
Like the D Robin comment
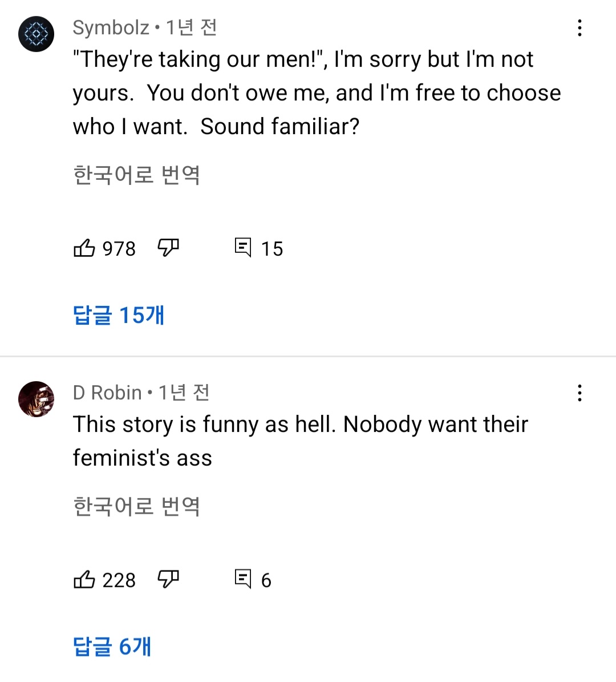[x=84, y=579]
